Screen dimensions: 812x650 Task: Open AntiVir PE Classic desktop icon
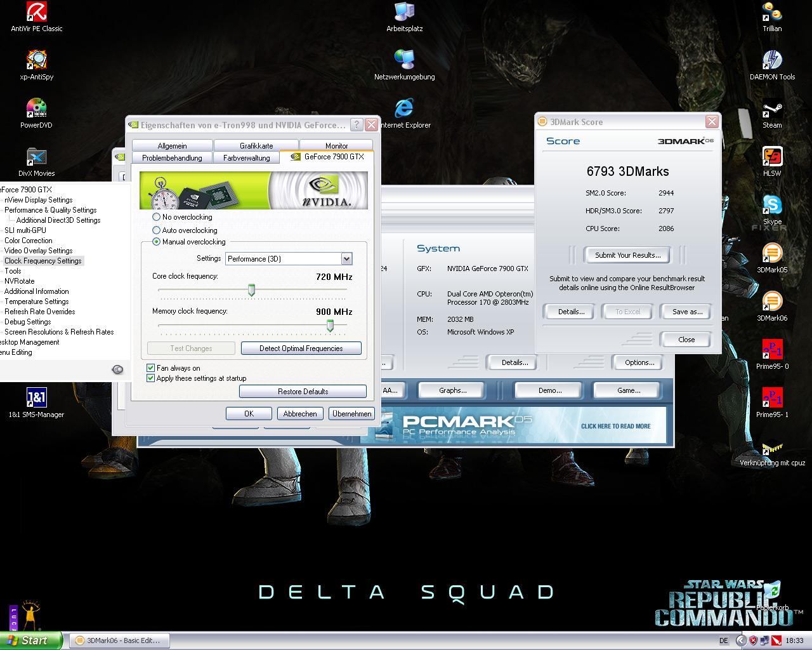click(36, 17)
